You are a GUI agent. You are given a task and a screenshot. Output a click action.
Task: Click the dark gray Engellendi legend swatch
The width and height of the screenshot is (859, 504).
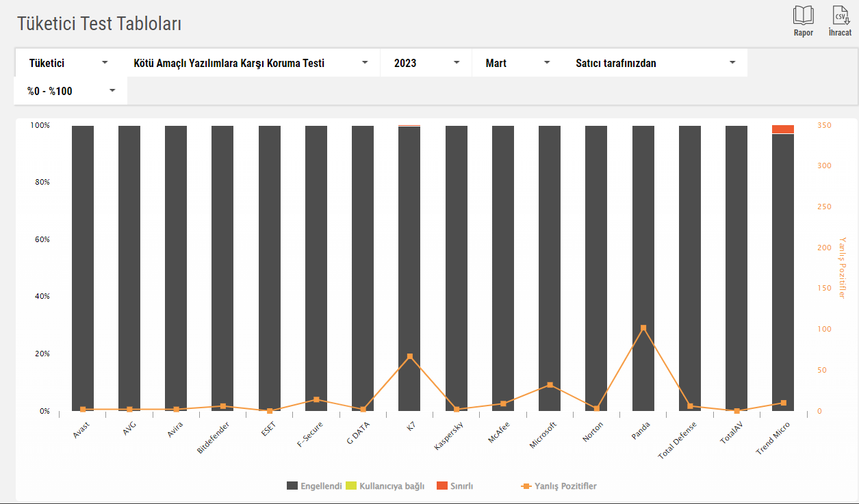coord(292,486)
